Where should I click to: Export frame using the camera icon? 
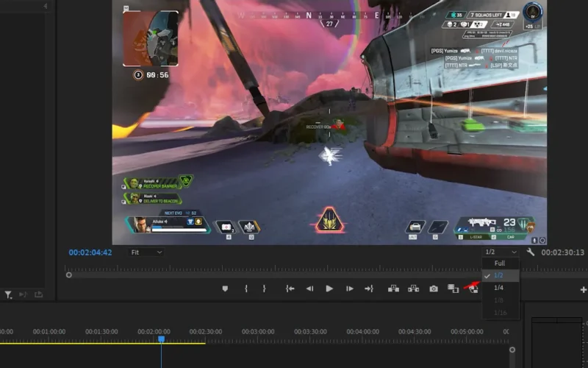point(434,289)
